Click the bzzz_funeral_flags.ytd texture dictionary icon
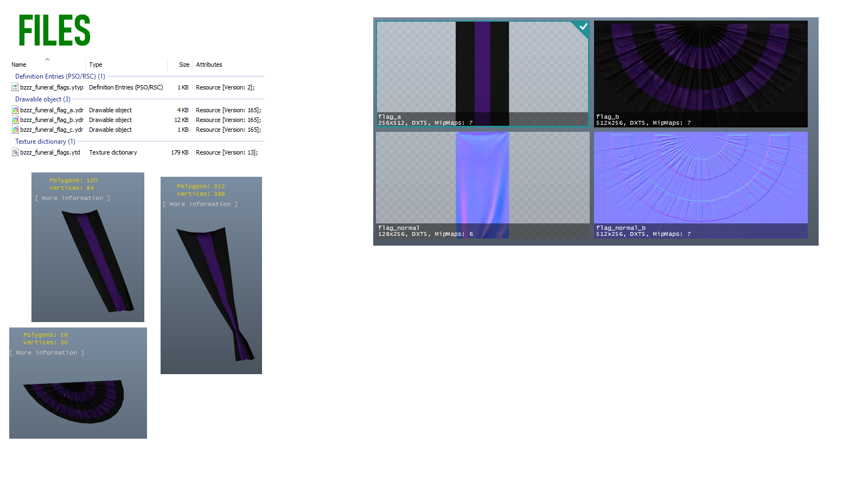The height and width of the screenshot is (488, 868). point(15,152)
